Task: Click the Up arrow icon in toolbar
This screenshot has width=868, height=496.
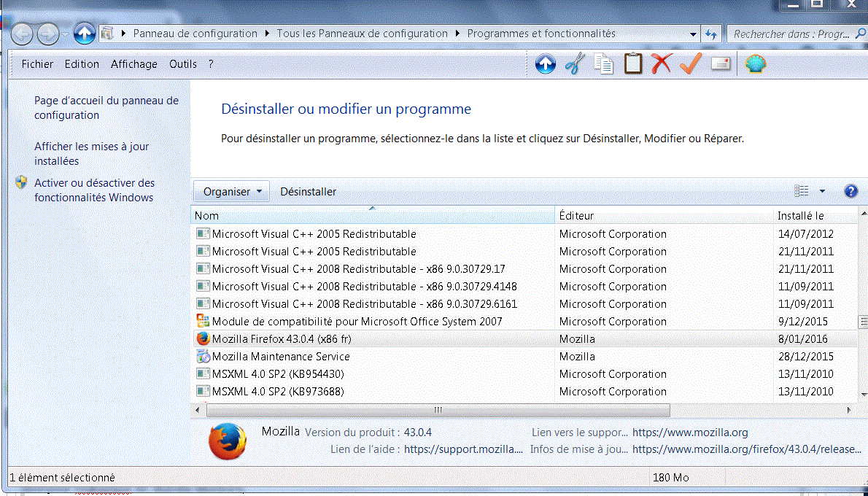Action: (546, 64)
